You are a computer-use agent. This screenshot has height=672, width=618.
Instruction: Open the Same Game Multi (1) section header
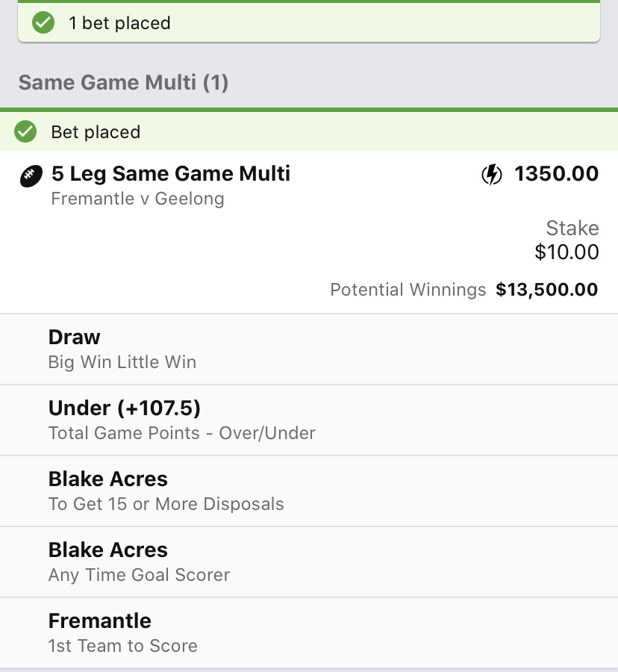click(123, 82)
